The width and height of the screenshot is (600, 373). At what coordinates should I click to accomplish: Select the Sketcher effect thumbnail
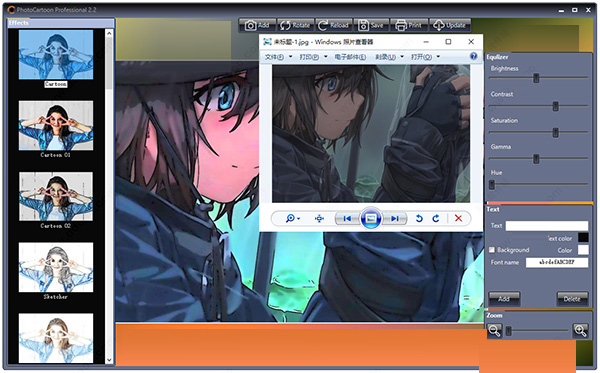[56, 267]
